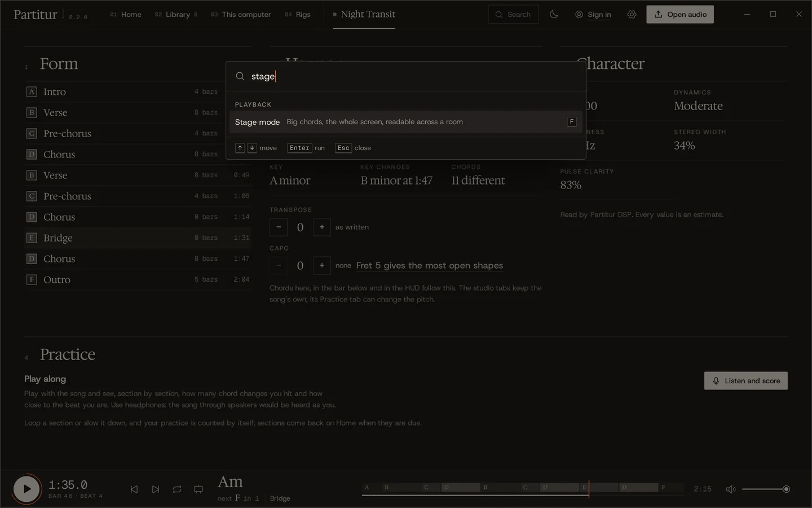
Task: Click the "BAR 46 · BEAT 4" position label
Action: tap(76, 496)
